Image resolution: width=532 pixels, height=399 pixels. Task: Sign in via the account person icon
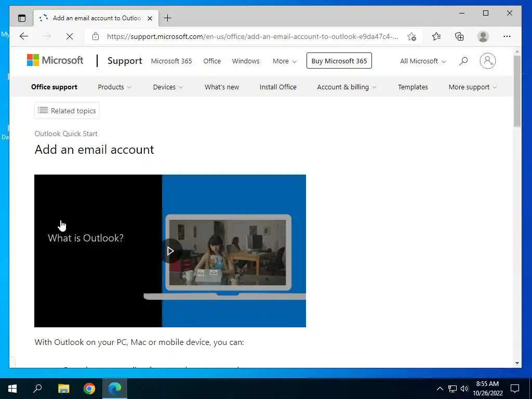click(487, 61)
